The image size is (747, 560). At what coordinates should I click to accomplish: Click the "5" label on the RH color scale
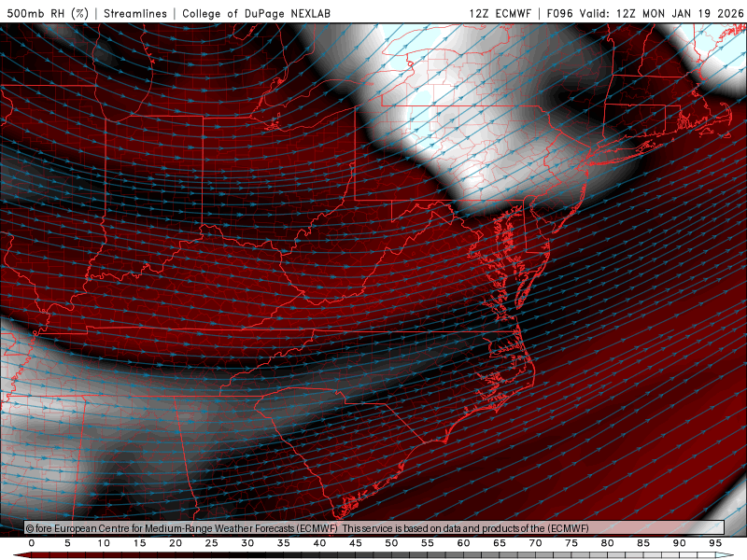67,543
